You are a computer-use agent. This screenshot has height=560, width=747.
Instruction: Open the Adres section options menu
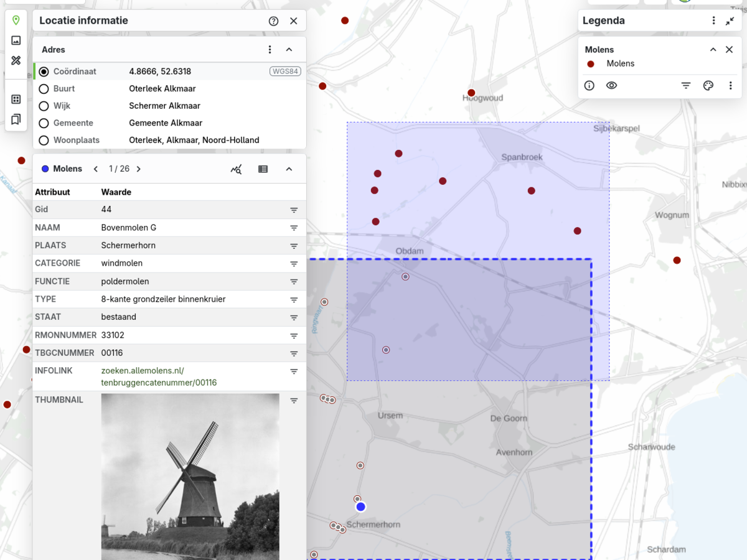pyautogui.click(x=270, y=50)
